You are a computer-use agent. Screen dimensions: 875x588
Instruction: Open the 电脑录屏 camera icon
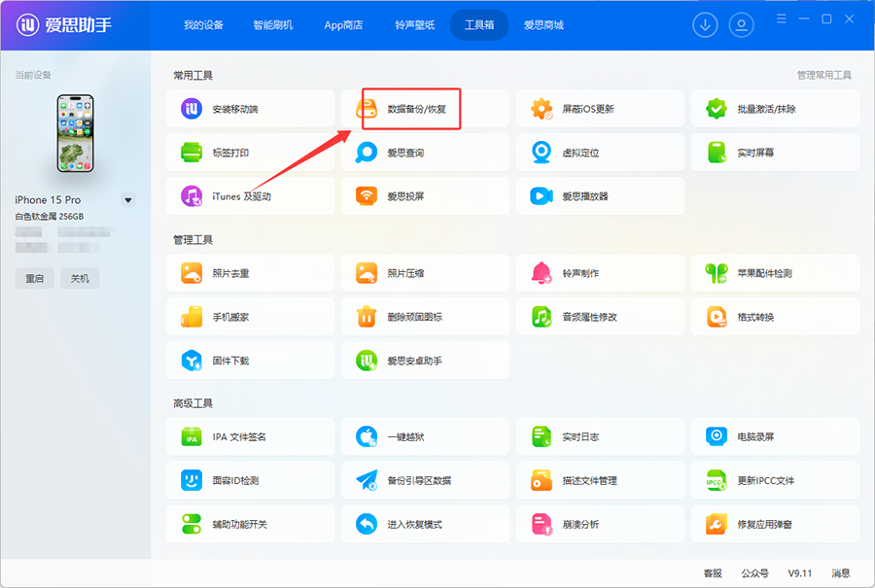pyautogui.click(x=717, y=436)
